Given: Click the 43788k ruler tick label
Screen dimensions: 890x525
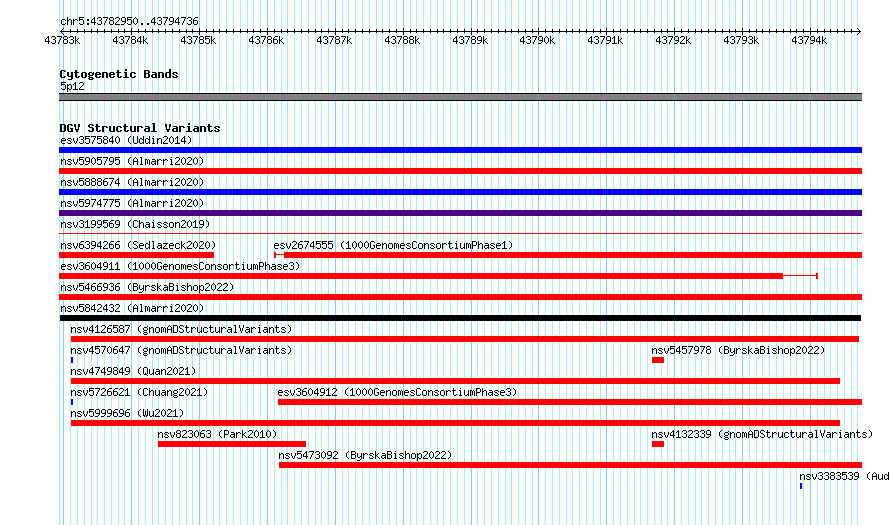Looking at the screenshot, I should [x=402, y=41].
